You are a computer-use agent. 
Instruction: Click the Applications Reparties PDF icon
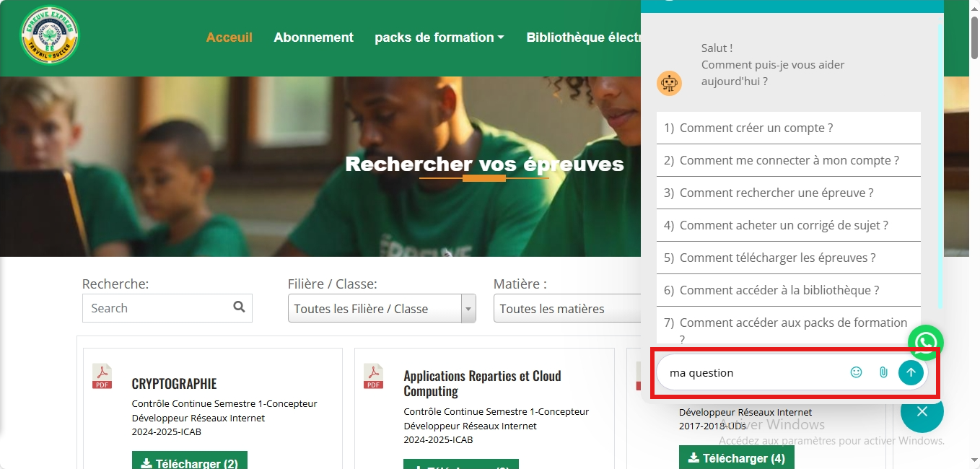click(x=374, y=376)
